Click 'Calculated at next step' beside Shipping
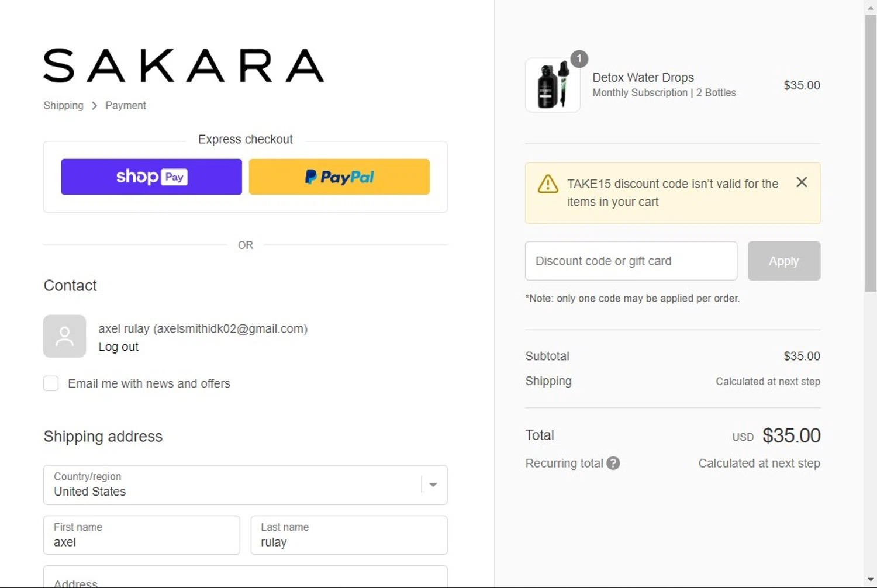This screenshot has height=588, width=877. pyautogui.click(x=768, y=382)
